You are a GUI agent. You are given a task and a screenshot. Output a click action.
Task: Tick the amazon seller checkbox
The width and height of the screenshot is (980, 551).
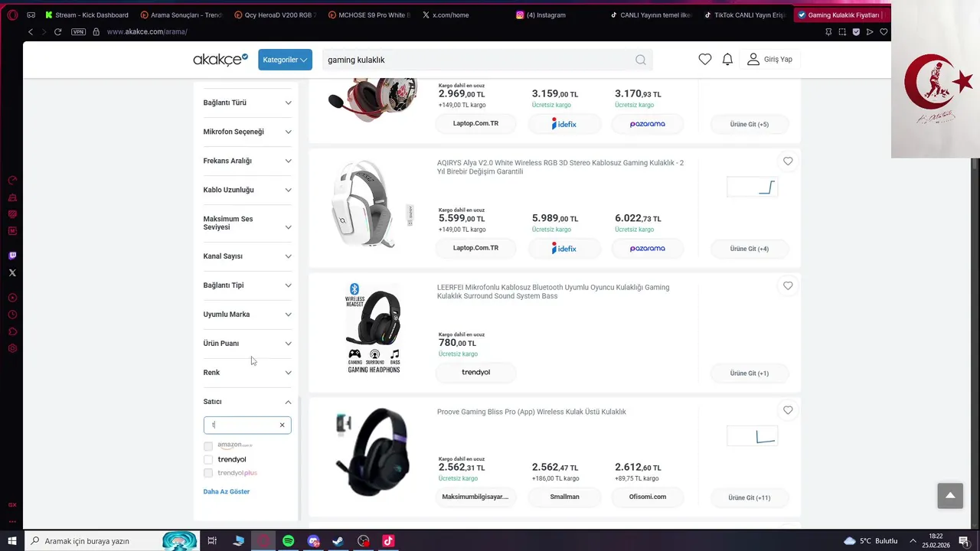[x=208, y=446]
